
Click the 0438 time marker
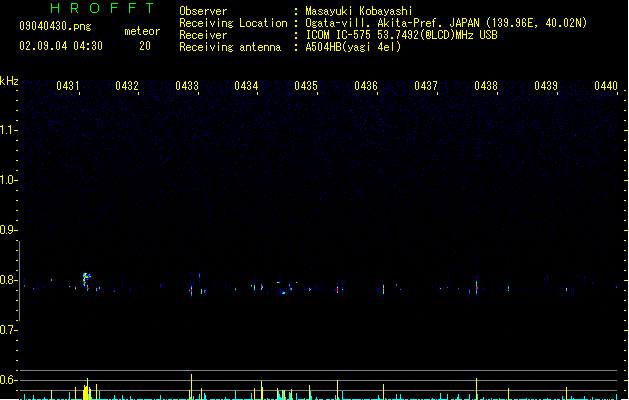[x=486, y=85]
